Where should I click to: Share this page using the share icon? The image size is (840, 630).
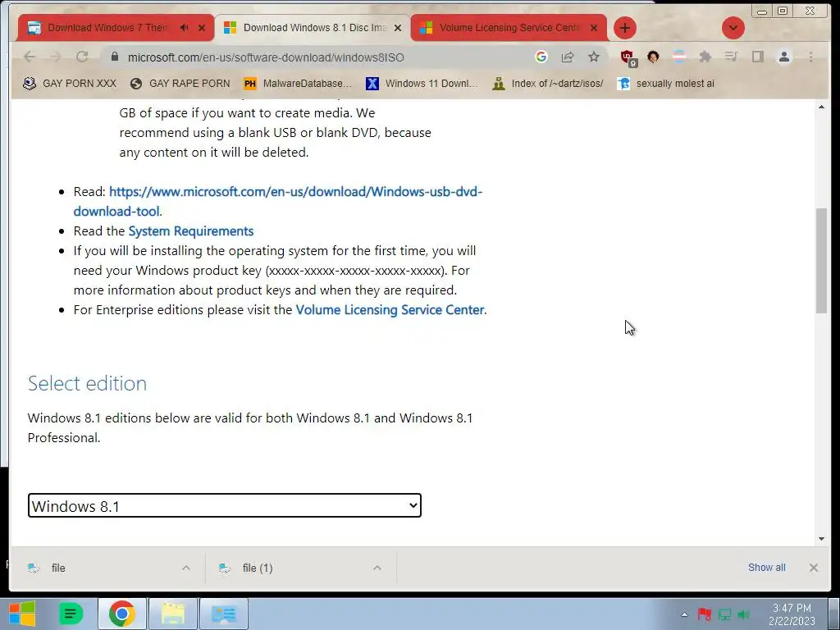click(568, 57)
